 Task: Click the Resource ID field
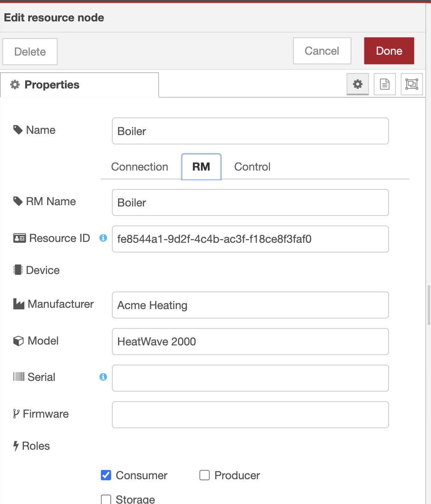(251, 239)
